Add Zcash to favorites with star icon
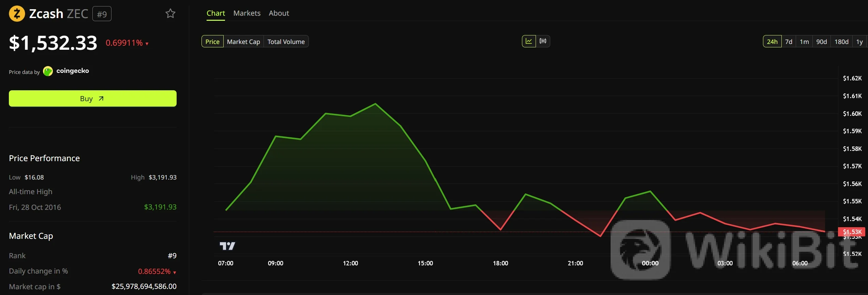This screenshot has height=295, width=868. (170, 14)
